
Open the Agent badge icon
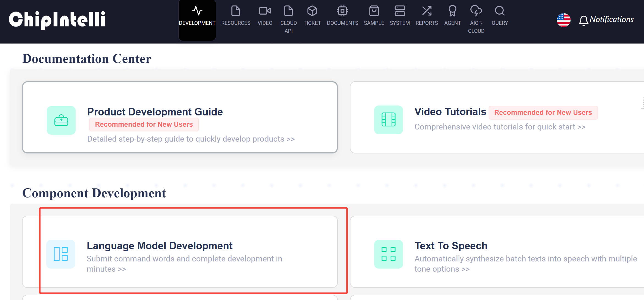(x=452, y=11)
